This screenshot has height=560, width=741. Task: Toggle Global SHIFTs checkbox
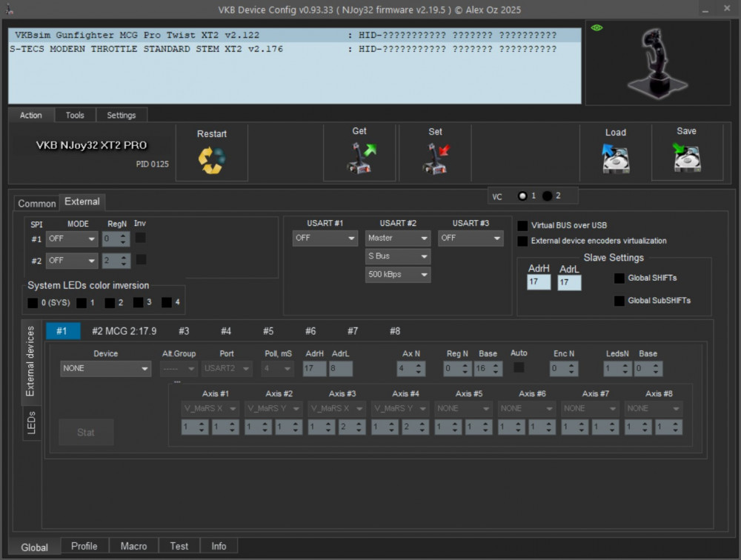(x=619, y=279)
